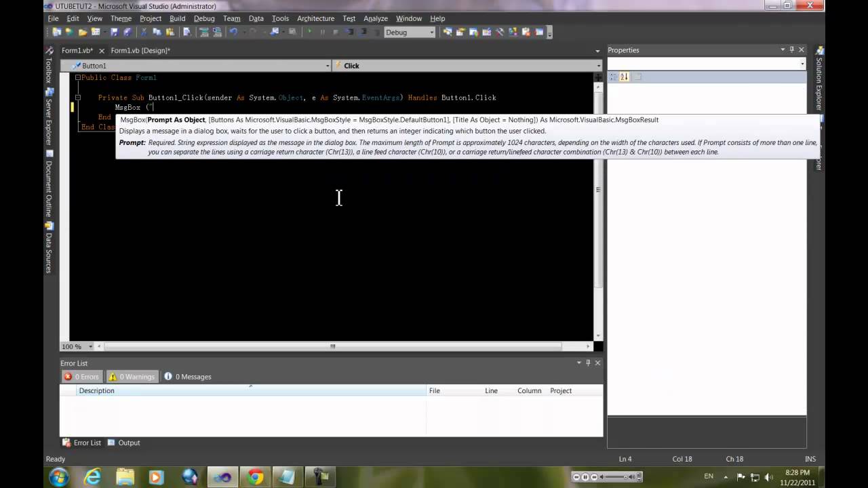Open the Solution Explorer toolbar icon

point(448,32)
